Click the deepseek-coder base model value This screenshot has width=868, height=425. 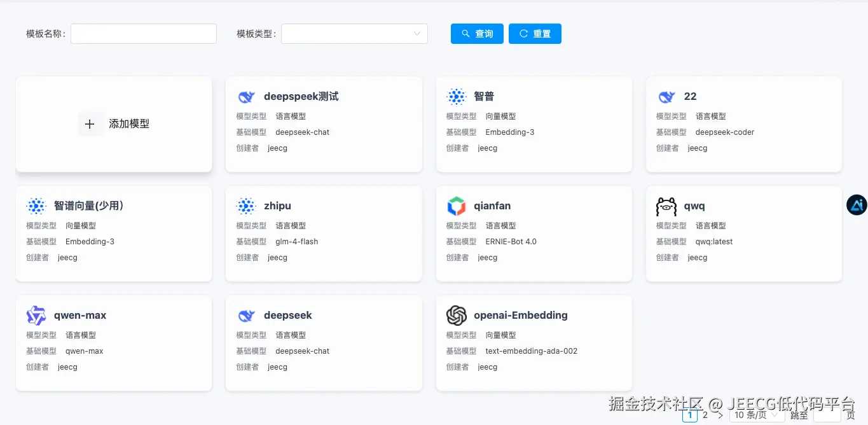[725, 132]
